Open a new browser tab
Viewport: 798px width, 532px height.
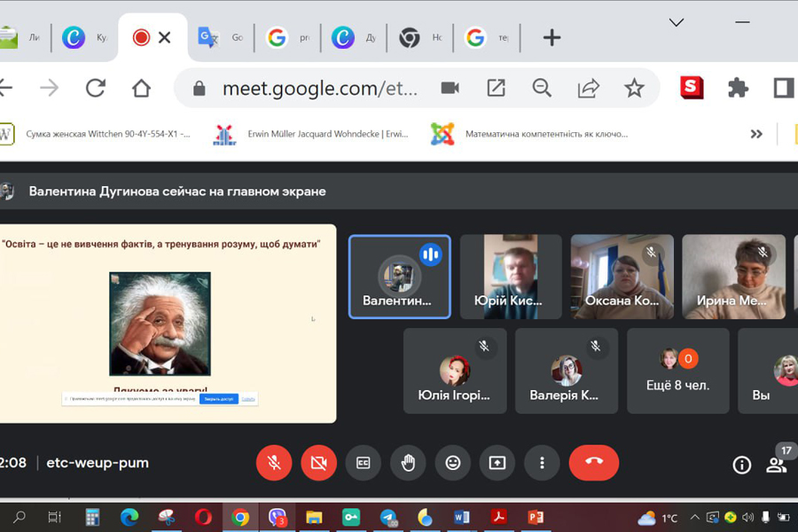552,37
